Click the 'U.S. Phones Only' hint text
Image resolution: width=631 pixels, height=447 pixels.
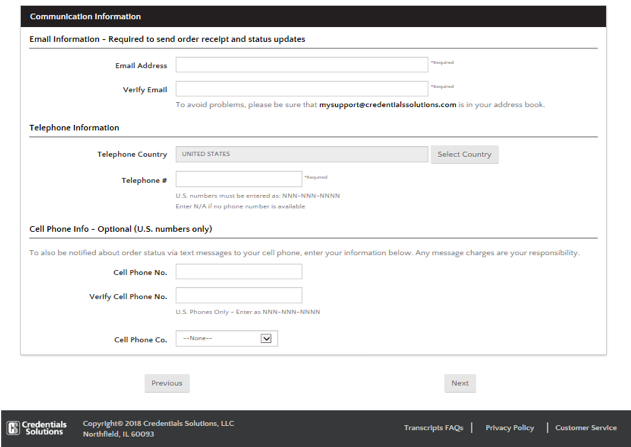248,312
